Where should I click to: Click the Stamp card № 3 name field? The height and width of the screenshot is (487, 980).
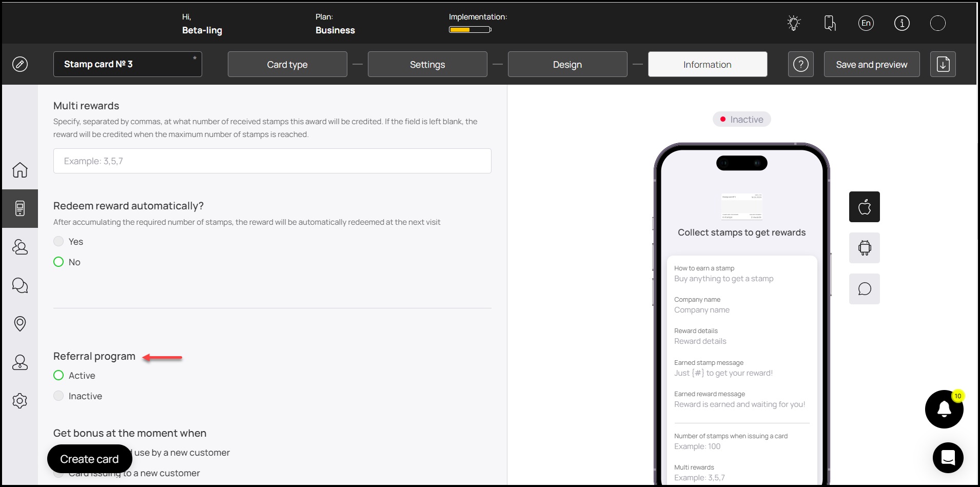pos(128,64)
